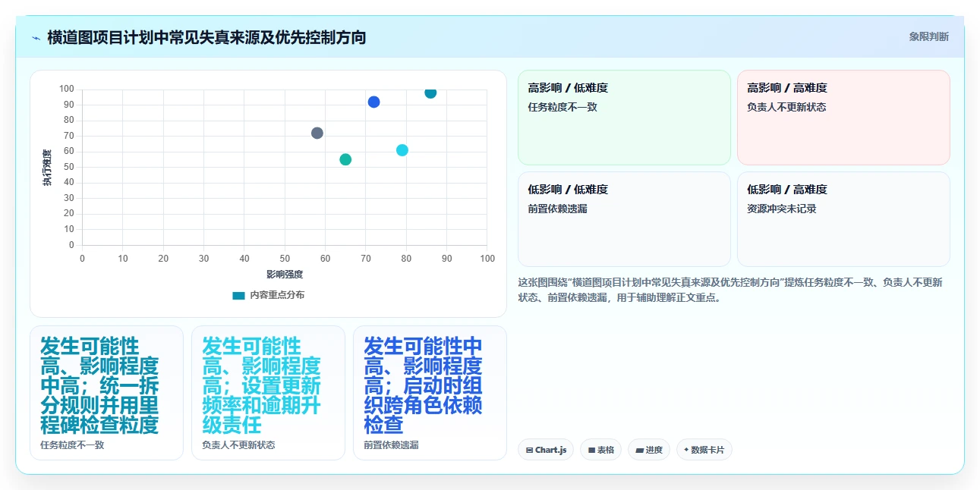Click the card titled 统一拆分规则并用里程碑检查粒度
Image resolution: width=980 pixels, height=490 pixels.
106,393
